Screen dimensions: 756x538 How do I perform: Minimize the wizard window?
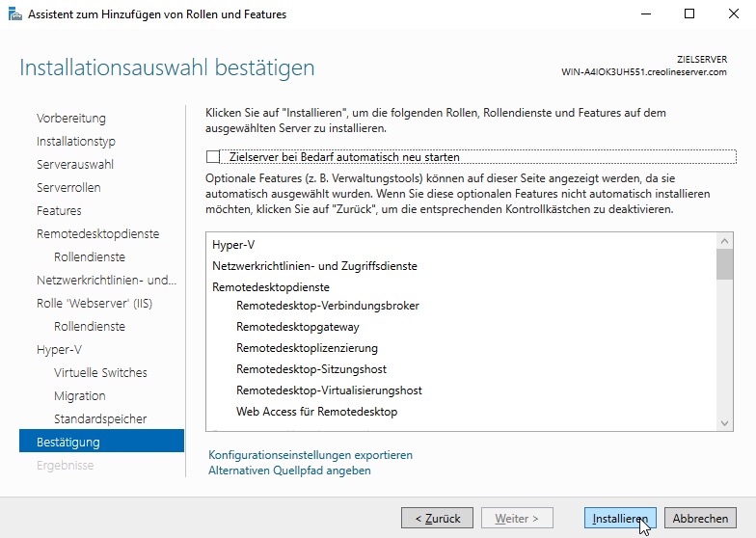[x=646, y=13]
